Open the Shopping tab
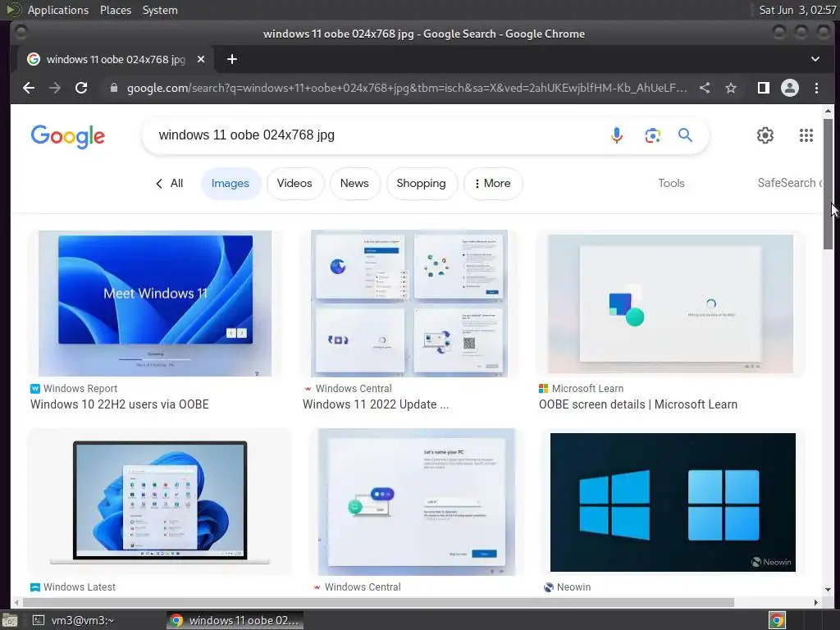840x630 pixels. click(x=421, y=183)
